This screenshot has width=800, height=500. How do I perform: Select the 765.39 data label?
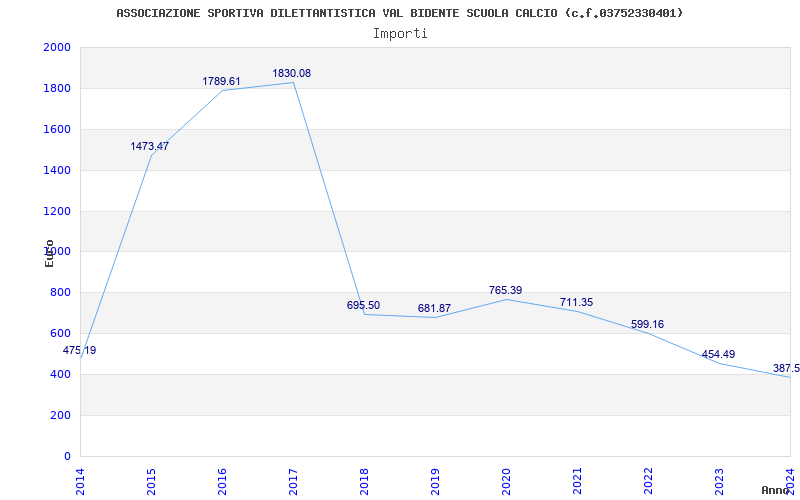coord(505,291)
